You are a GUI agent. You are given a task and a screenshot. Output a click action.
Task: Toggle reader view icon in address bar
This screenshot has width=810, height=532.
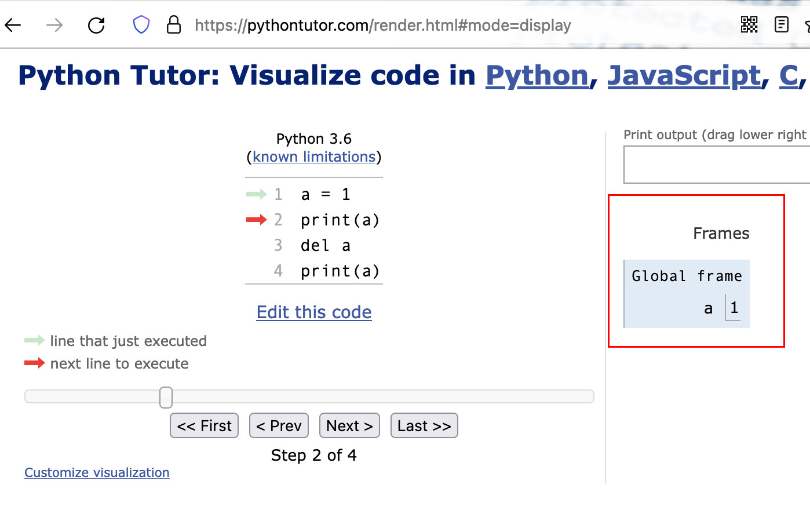[x=782, y=24]
